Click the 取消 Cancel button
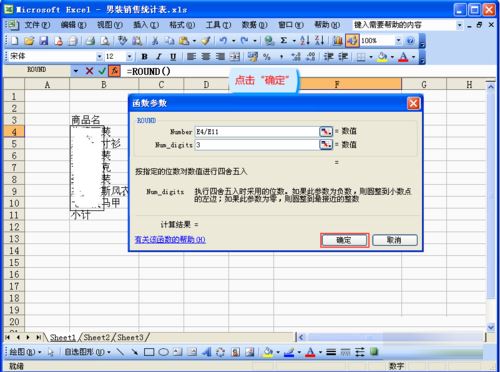 point(395,240)
